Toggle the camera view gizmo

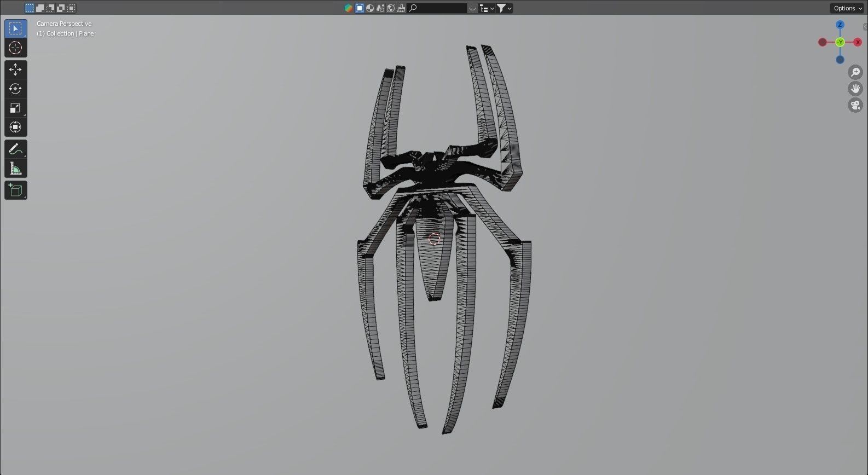tap(855, 105)
